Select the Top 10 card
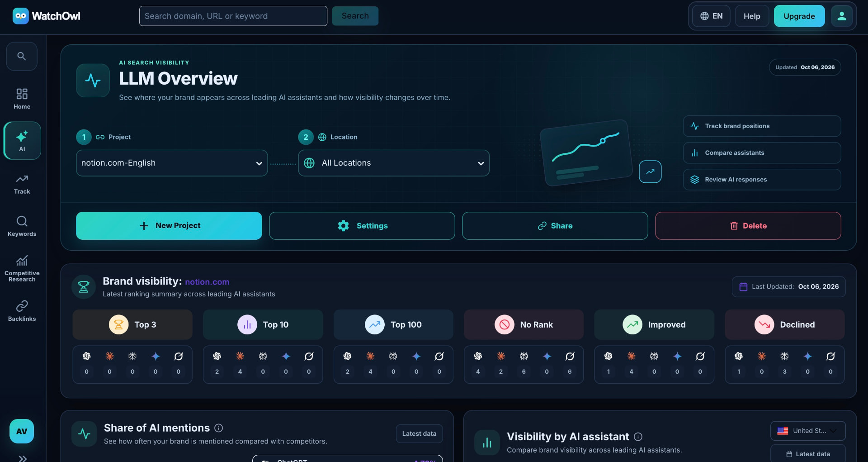This screenshot has width=868, height=462. click(263, 324)
